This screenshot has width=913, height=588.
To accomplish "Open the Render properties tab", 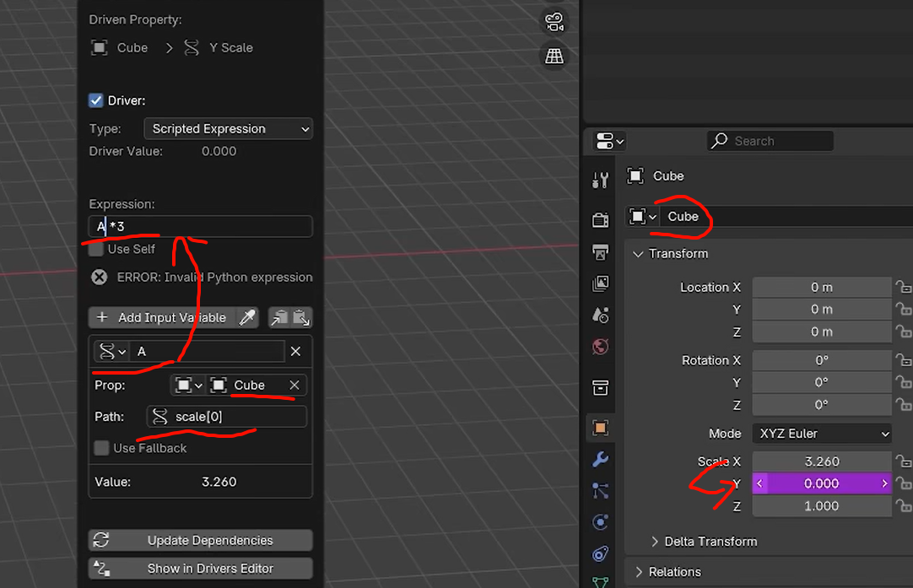I will click(600, 219).
